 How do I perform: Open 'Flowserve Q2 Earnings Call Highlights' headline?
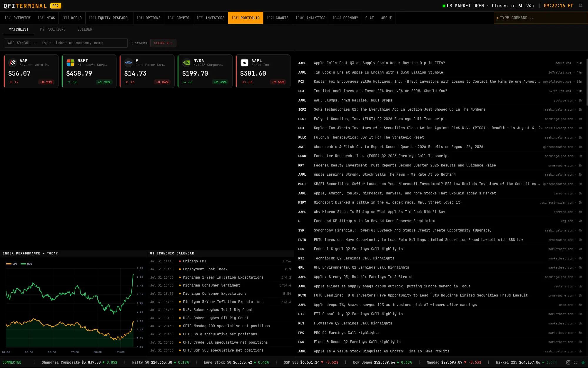[353, 323]
